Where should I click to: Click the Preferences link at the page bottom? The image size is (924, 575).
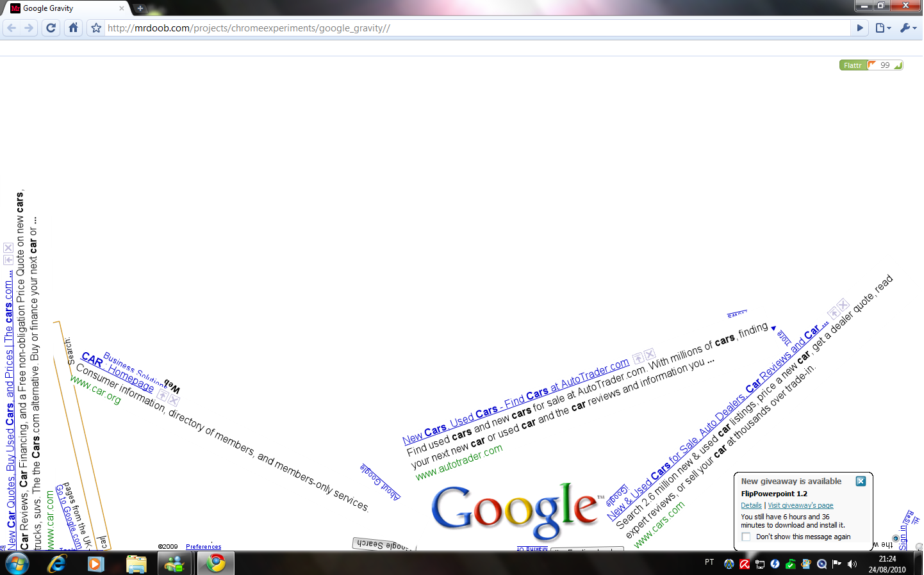point(204,547)
